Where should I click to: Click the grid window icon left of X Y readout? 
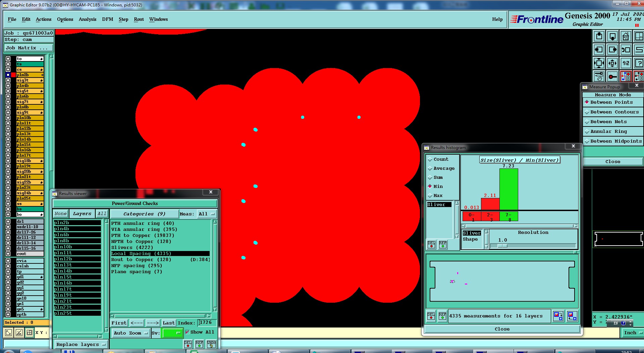coord(30,333)
